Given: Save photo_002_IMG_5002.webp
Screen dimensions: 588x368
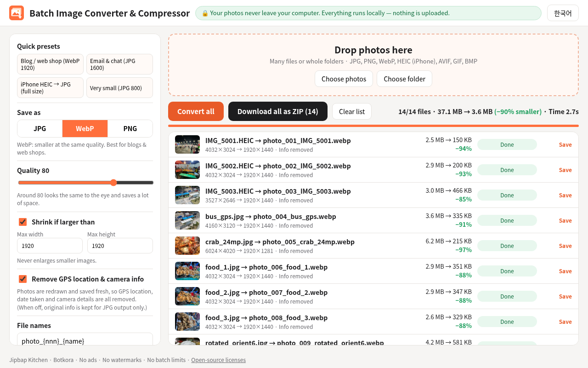Looking at the screenshot, I should [x=565, y=170].
